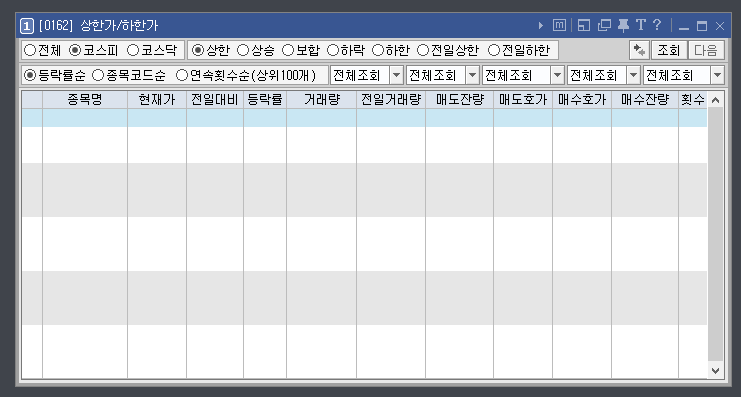
Task: Close the 상한가/하한가 window
Action: click(x=720, y=26)
